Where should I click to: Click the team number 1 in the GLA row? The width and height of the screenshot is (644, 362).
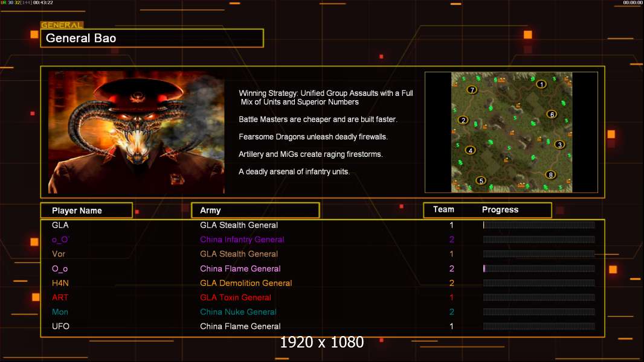(x=451, y=225)
